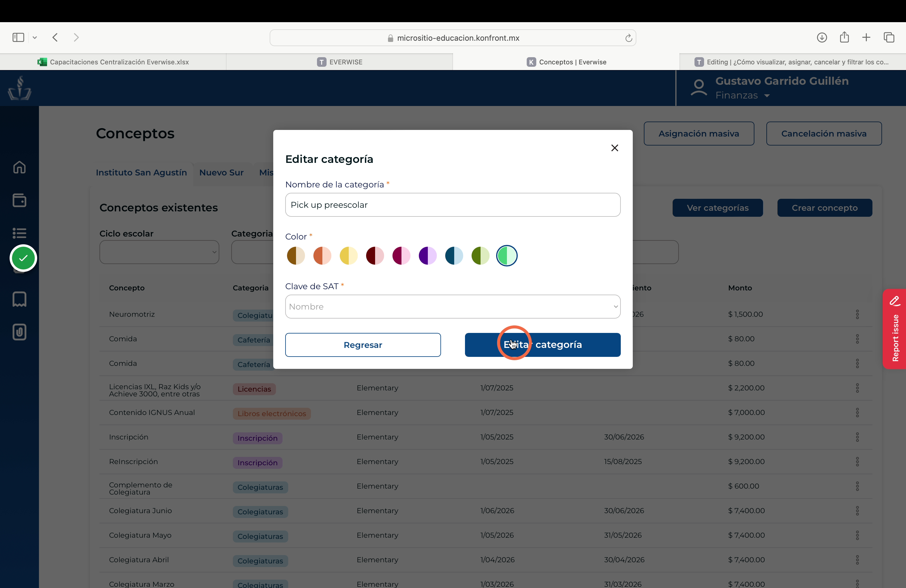This screenshot has width=906, height=588.
Task: Click the Nombre de la categoría field
Action: click(453, 204)
